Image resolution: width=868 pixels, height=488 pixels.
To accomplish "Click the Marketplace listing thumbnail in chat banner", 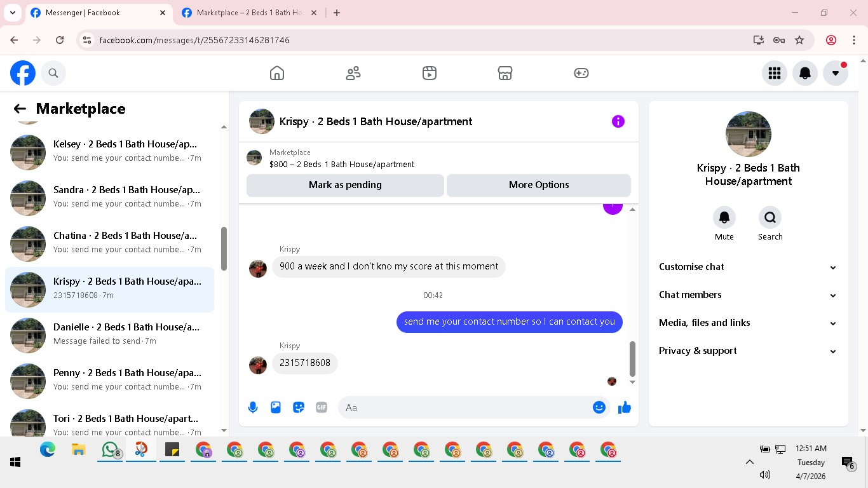I will click(254, 158).
